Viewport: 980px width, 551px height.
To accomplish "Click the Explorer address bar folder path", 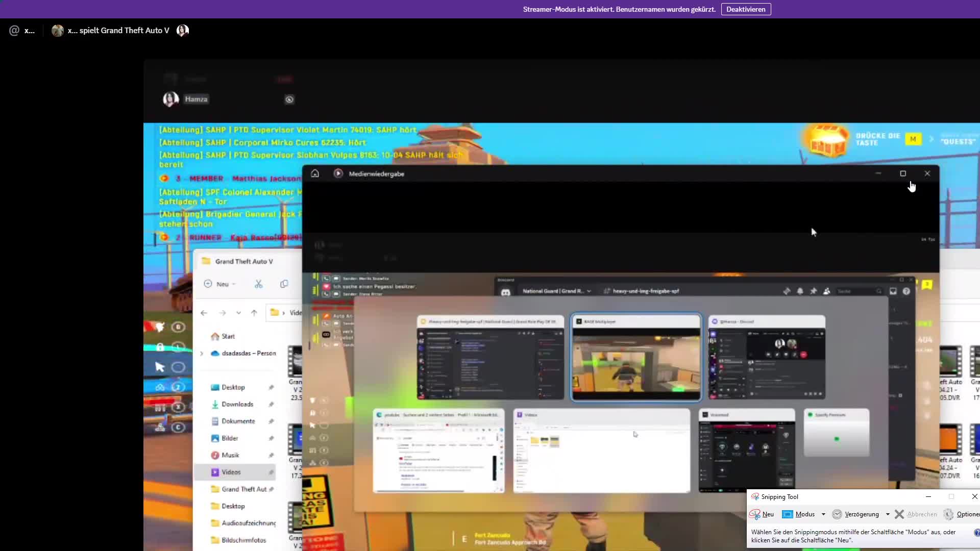I will click(285, 313).
